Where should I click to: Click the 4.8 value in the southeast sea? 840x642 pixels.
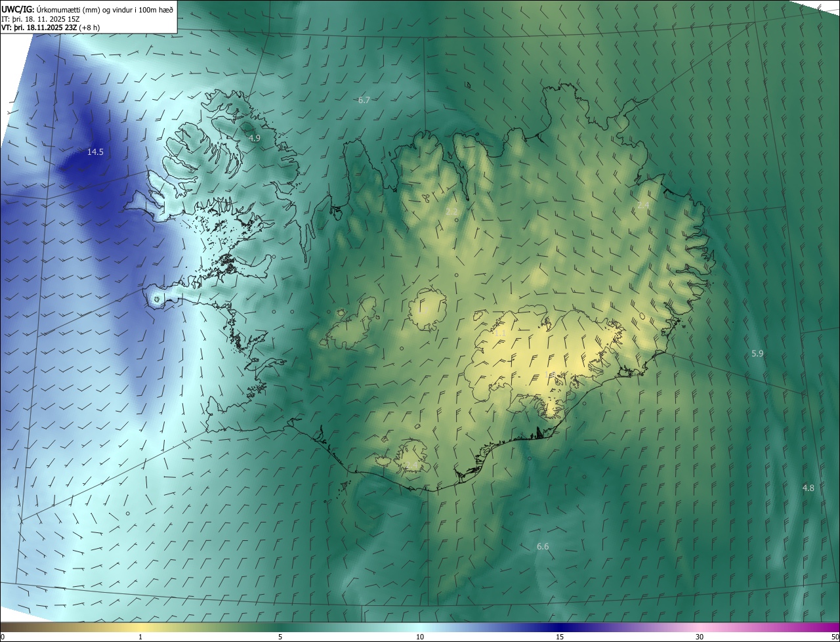click(x=808, y=488)
